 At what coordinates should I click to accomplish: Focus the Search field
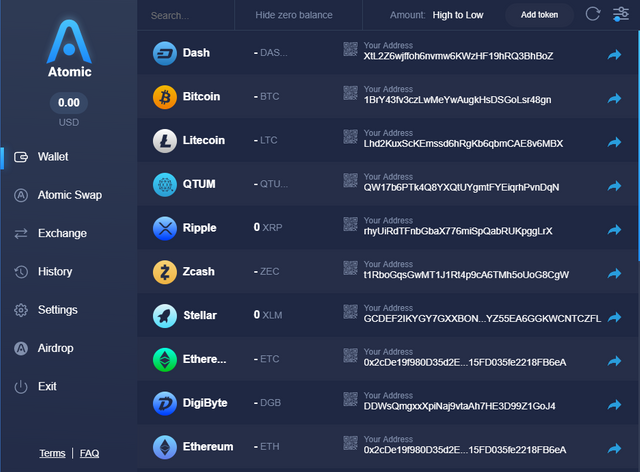pyautogui.click(x=186, y=16)
